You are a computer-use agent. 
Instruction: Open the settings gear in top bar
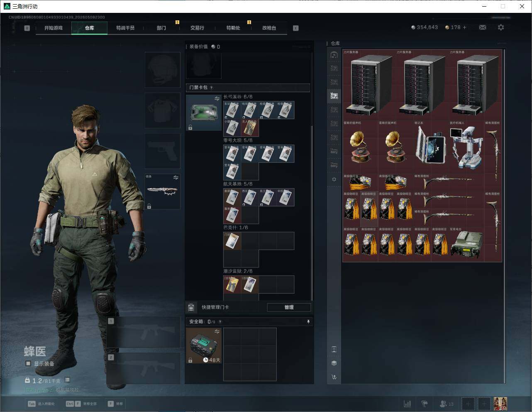(x=501, y=27)
